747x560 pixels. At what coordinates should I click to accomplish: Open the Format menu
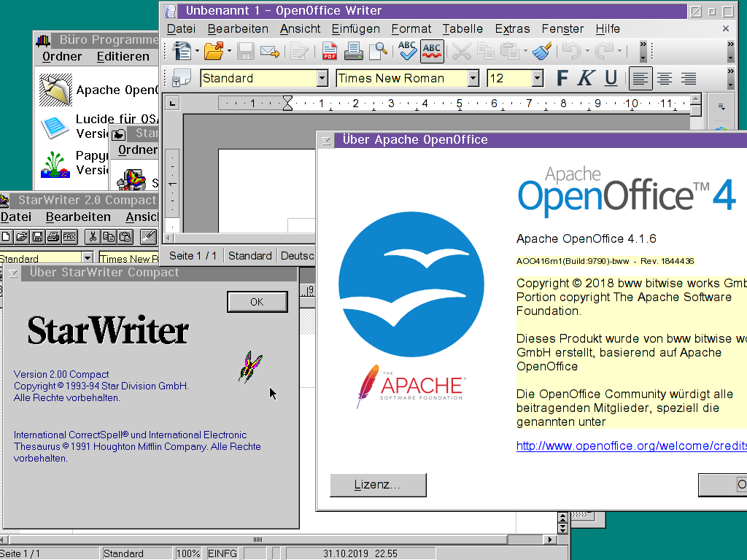pos(411,29)
